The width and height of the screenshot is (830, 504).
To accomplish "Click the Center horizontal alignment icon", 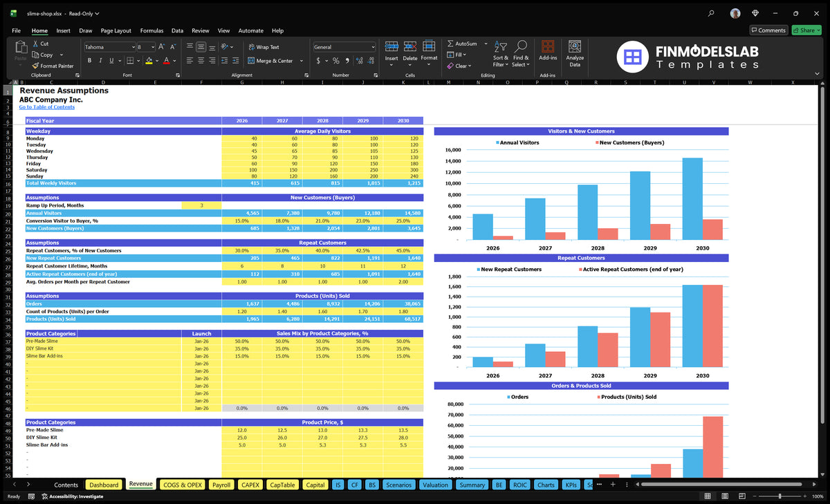I will tap(201, 60).
